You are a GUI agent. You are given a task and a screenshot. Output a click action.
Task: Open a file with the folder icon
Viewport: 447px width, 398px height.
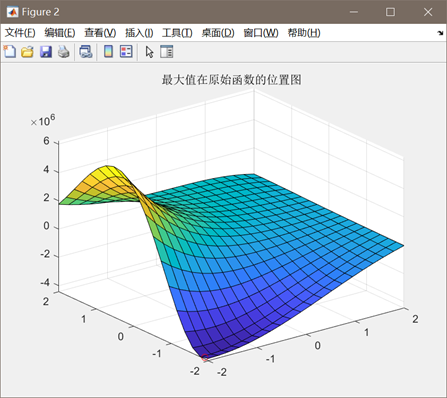coord(27,52)
